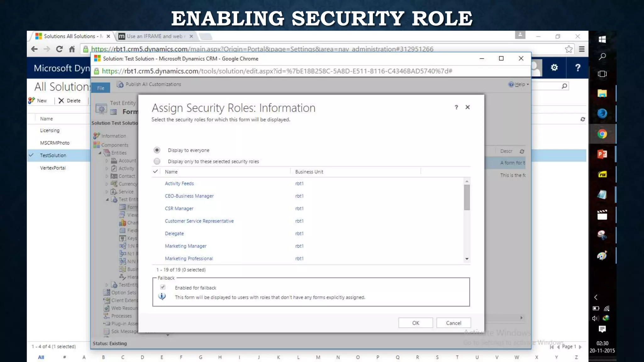Select Components in the solution tree

111,145
